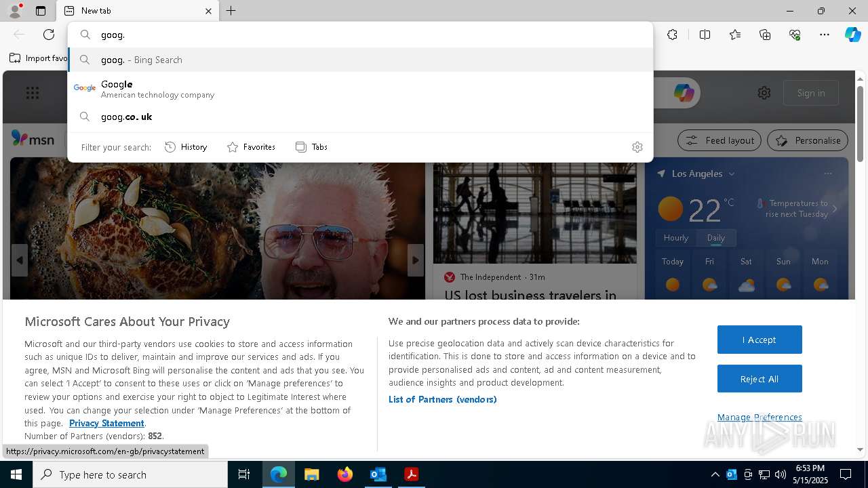This screenshot has height=488, width=868.
Task: Open the Favorites star toolbar icon
Action: tap(735, 35)
